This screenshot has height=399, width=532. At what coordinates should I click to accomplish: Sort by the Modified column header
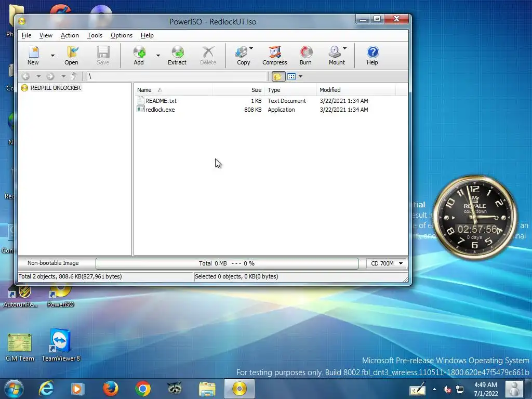tap(355, 90)
